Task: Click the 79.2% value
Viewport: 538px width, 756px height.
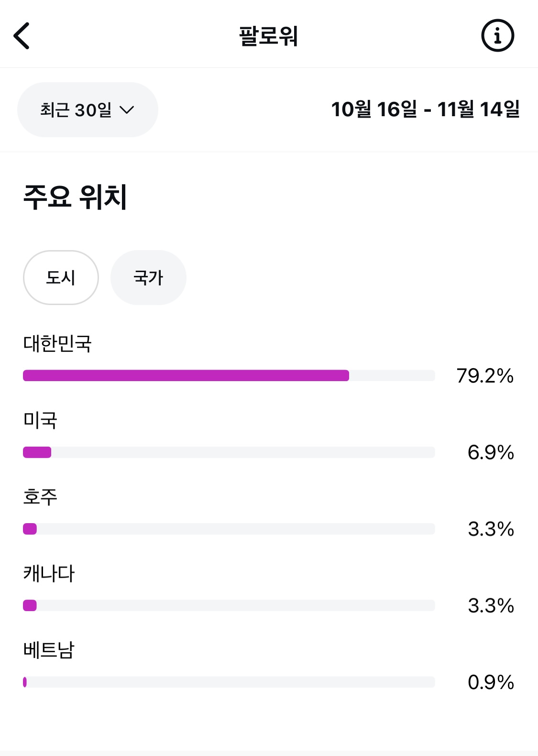Action: click(x=485, y=376)
